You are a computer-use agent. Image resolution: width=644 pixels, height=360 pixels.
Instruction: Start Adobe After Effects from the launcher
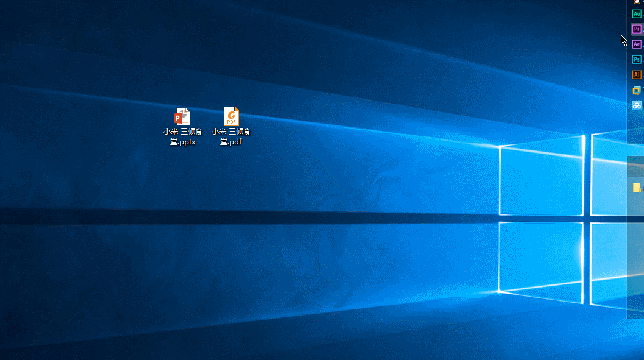click(x=637, y=44)
